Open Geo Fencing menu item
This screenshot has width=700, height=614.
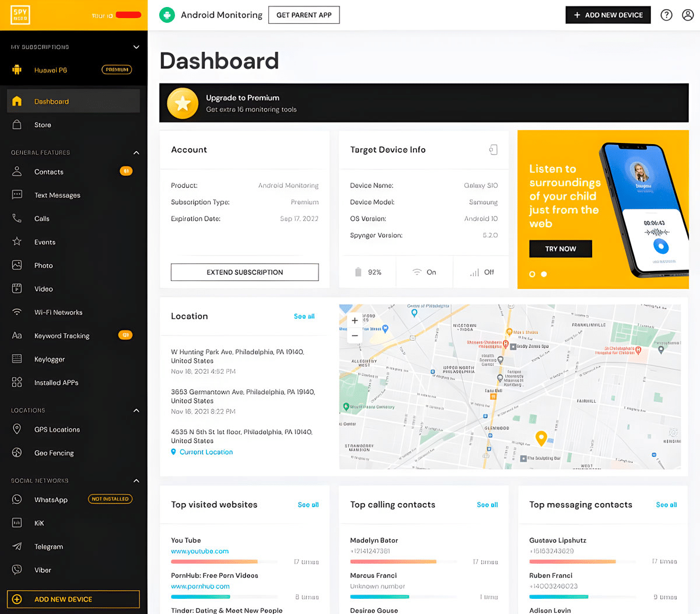73,452
